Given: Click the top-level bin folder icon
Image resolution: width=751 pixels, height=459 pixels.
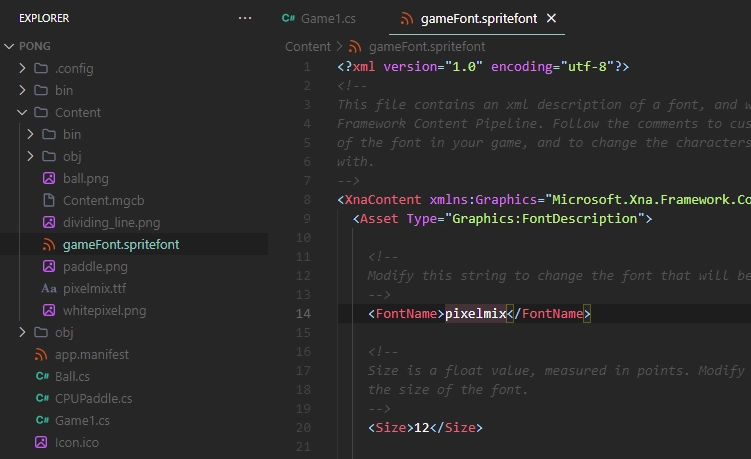Looking at the screenshot, I should click(x=41, y=90).
